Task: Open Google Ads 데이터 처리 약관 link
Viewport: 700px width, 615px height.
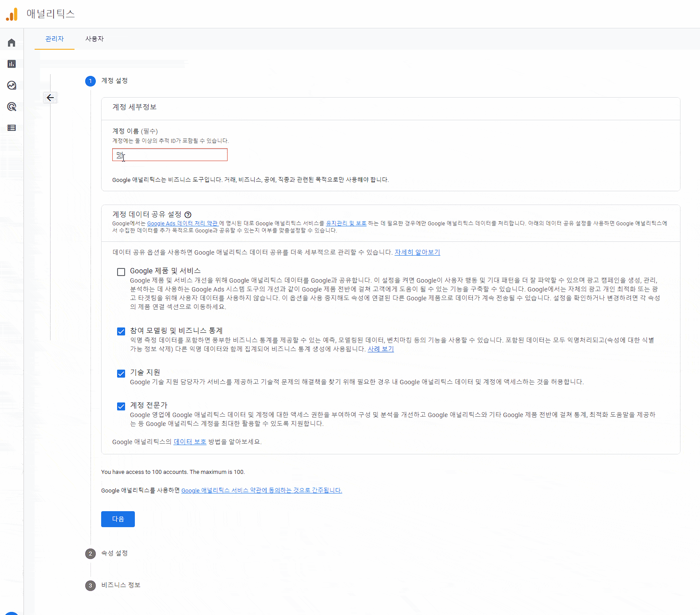Action: point(183,224)
